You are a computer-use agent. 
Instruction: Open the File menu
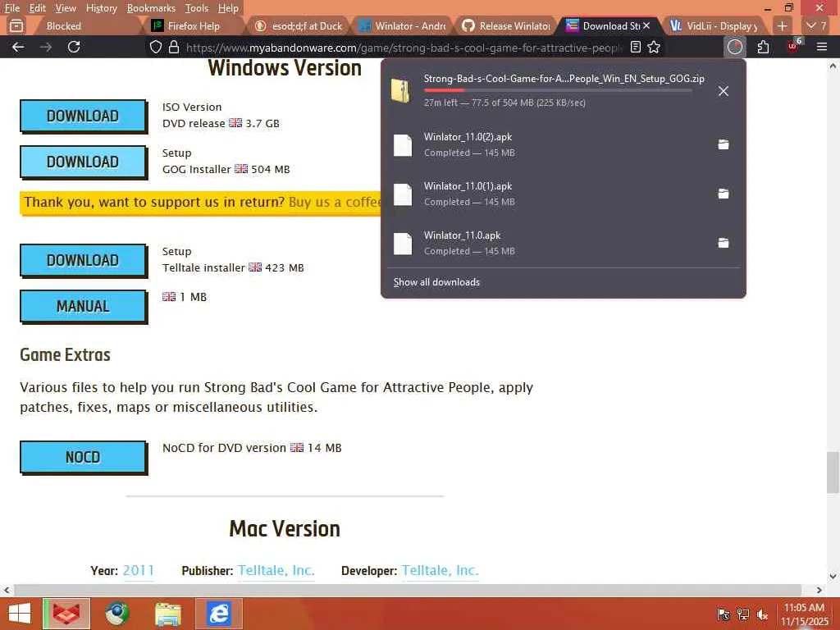click(11, 8)
